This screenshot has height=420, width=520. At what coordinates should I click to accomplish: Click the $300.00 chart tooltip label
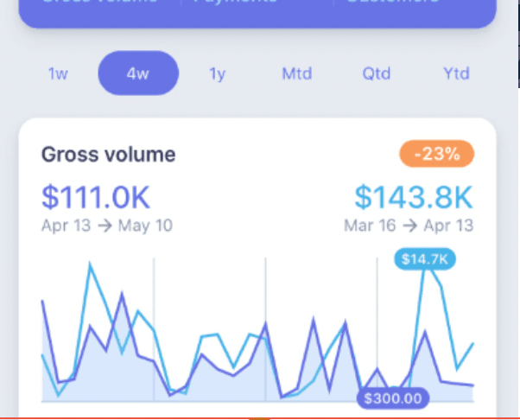[393, 398]
